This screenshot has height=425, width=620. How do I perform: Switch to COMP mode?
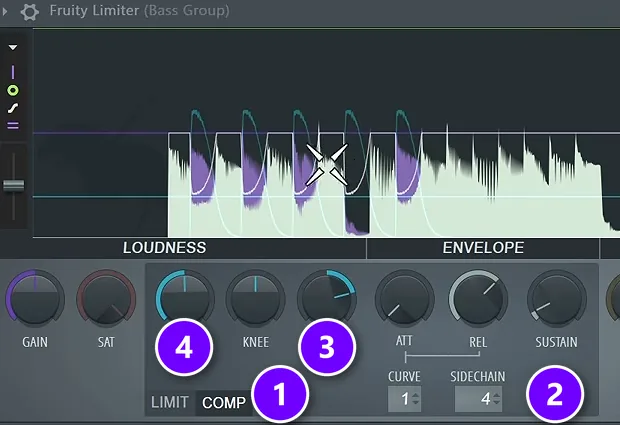[224, 403]
